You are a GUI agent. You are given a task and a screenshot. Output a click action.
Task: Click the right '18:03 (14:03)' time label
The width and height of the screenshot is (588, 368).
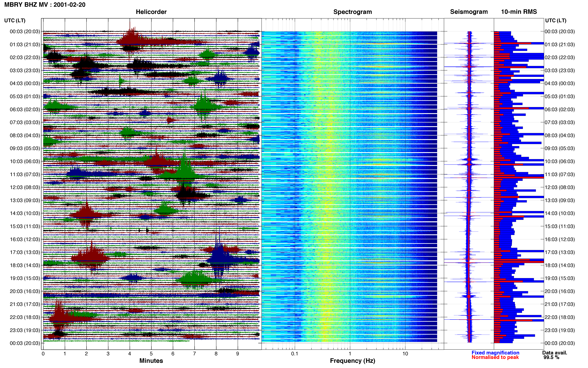point(560,265)
